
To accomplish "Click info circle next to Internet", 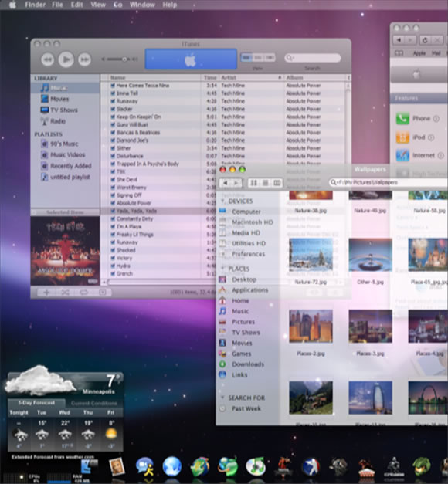I will (x=441, y=156).
